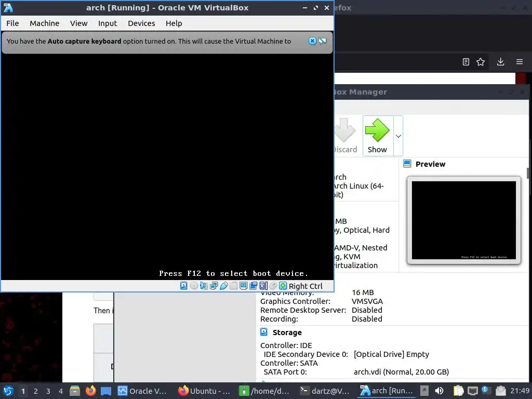Open the Devices menu
532x399 pixels.
[141, 23]
